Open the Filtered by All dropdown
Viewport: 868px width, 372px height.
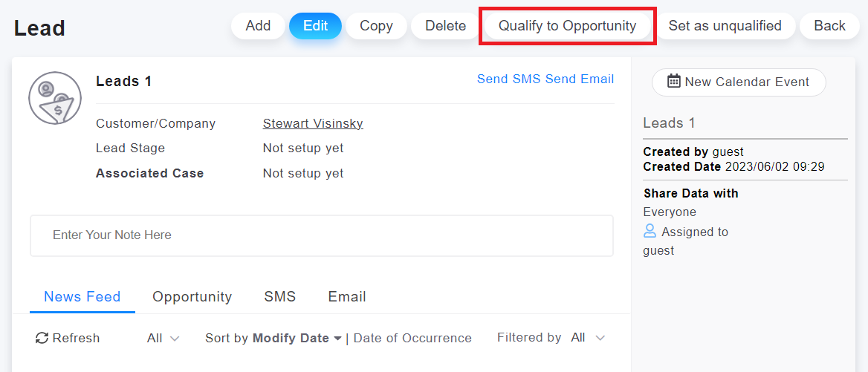588,338
